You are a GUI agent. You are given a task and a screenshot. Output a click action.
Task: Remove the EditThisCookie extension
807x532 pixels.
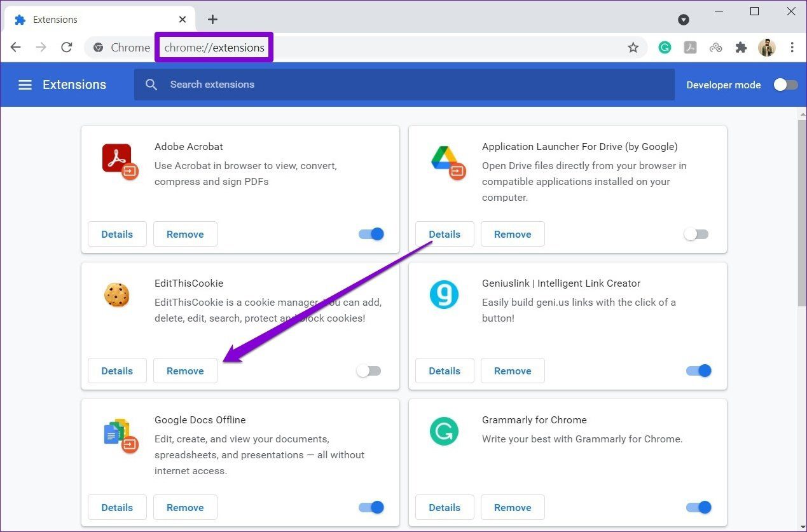185,371
